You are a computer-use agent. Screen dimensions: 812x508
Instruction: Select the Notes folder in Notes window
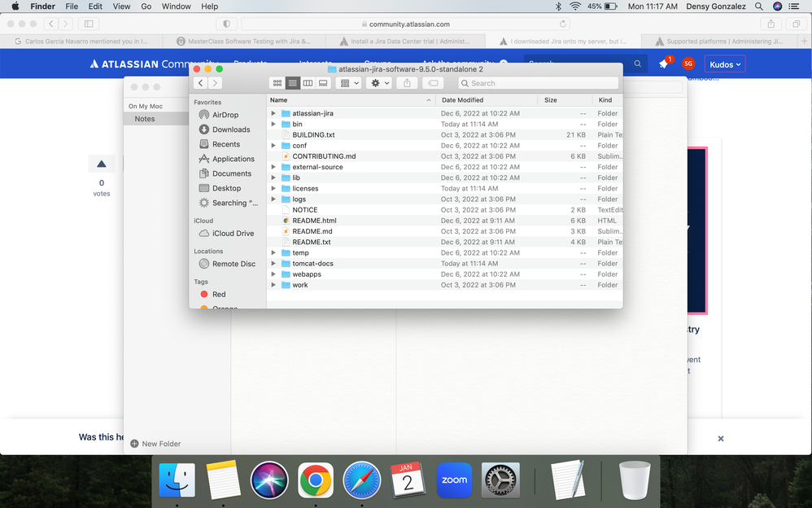pos(156,119)
